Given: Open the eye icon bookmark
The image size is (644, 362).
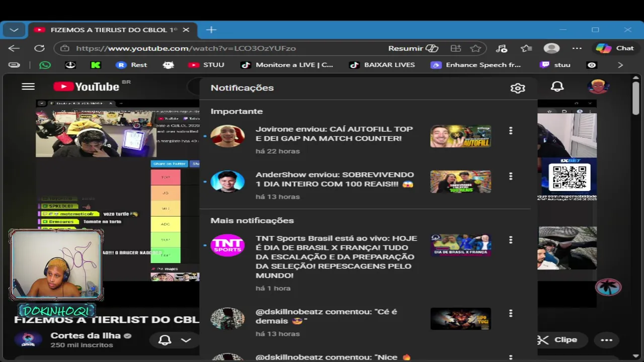Looking at the screenshot, I should point(592,65).
